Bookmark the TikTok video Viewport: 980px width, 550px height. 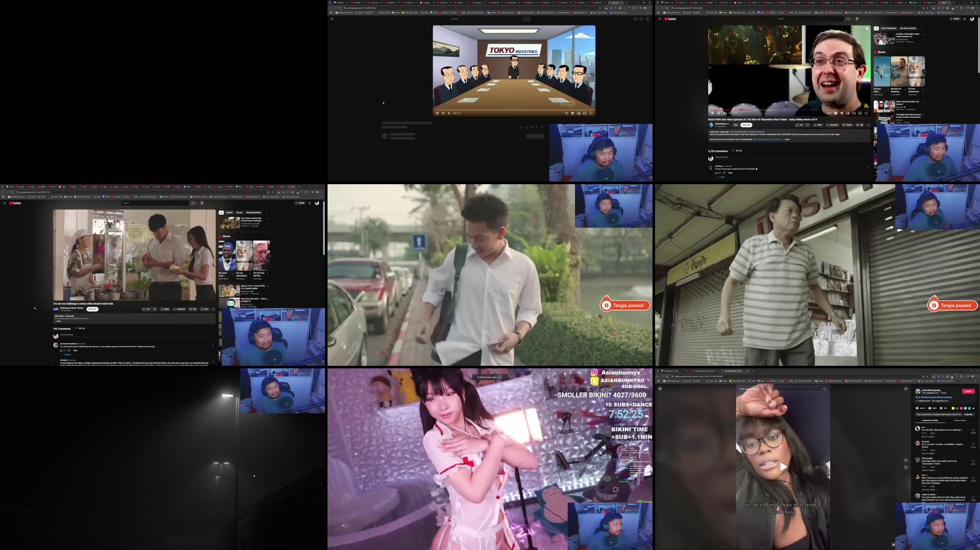coord(941,408)
